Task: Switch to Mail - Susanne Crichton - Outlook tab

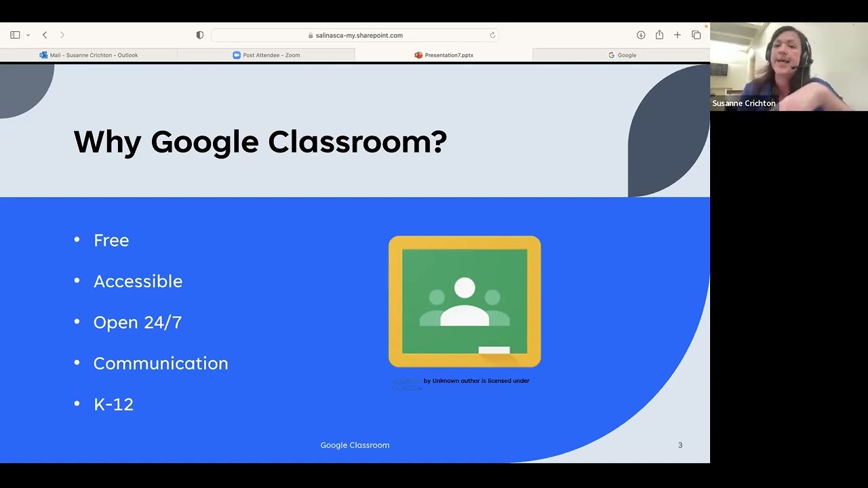Action: coord(89,55)
